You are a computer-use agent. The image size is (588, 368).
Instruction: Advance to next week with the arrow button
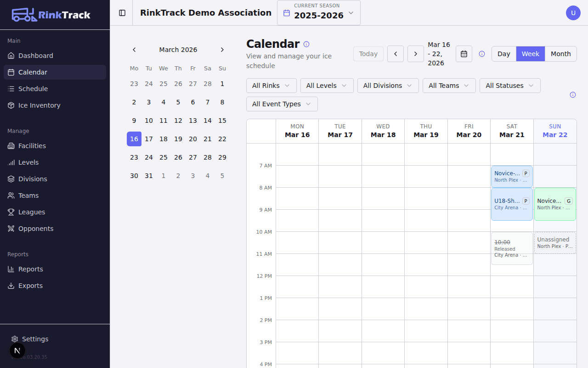(415, 54)
